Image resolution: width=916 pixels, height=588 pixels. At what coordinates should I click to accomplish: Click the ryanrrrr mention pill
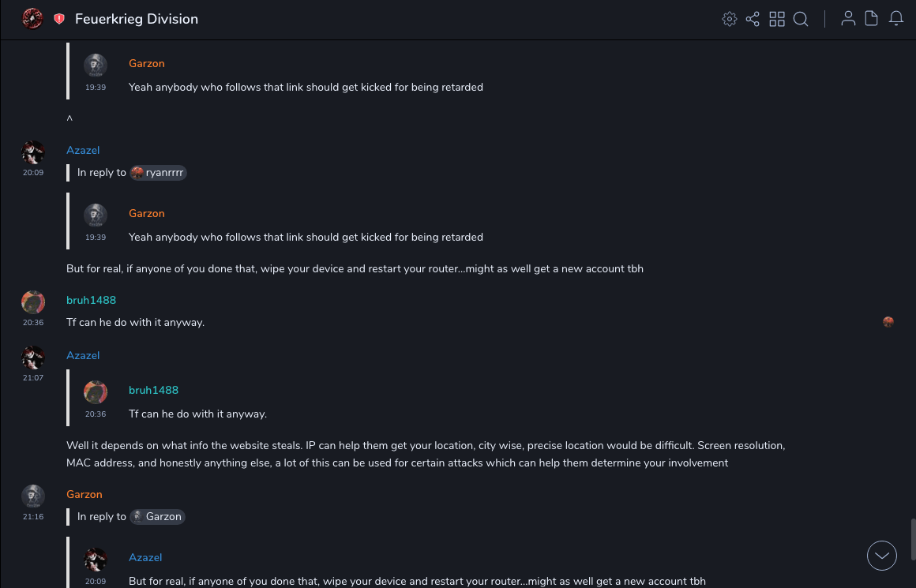(x=159, y=172)
